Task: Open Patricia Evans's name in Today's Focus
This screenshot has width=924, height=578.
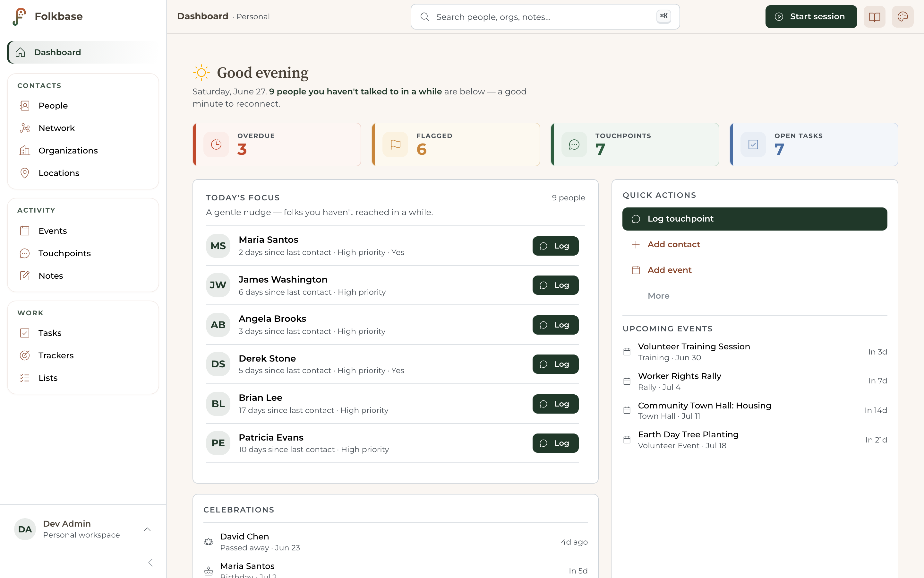Action: point(271,437)
